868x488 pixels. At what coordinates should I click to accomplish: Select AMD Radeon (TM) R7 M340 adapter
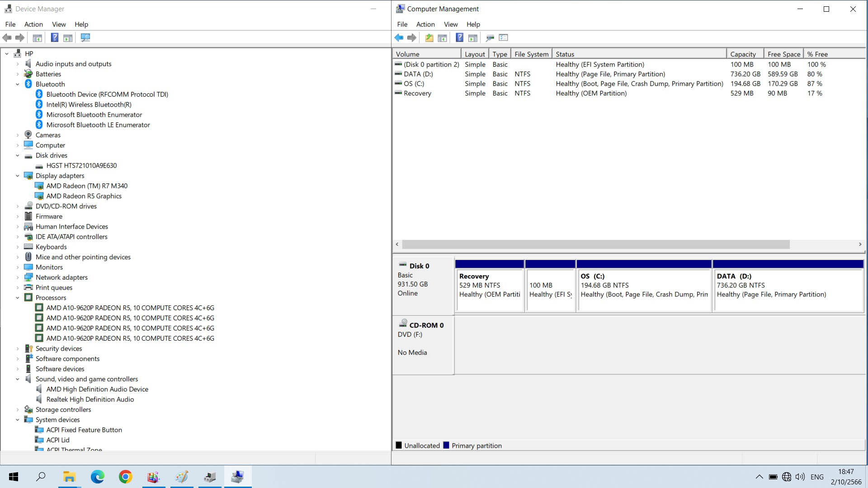[87, 186]
